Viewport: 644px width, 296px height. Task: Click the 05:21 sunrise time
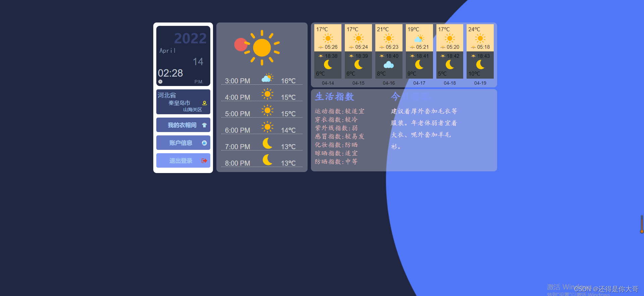click(x=423, y=47)
